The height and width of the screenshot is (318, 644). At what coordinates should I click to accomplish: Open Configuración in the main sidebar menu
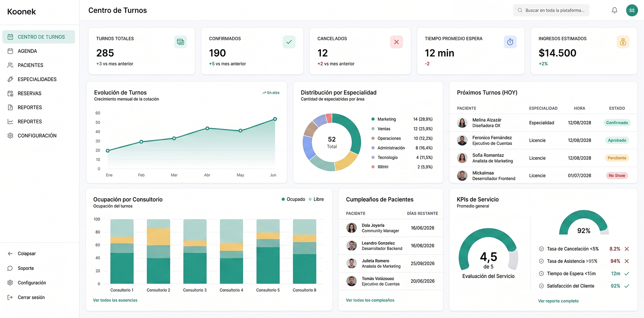point(39,136)
